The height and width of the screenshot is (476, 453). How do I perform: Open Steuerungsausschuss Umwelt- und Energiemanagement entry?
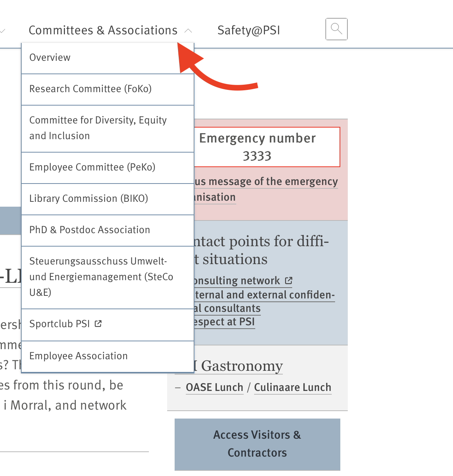coord(101,277)
